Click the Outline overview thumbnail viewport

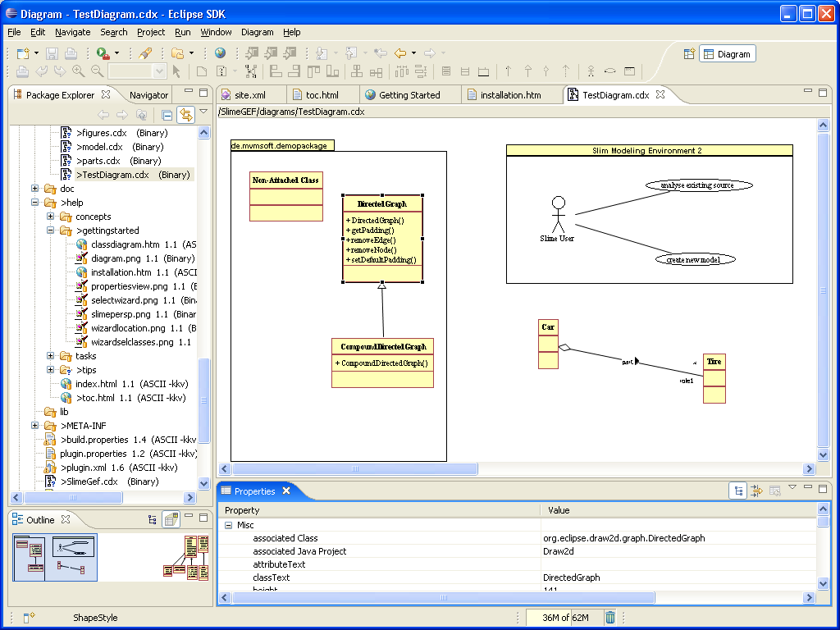(x=55, y=557)
